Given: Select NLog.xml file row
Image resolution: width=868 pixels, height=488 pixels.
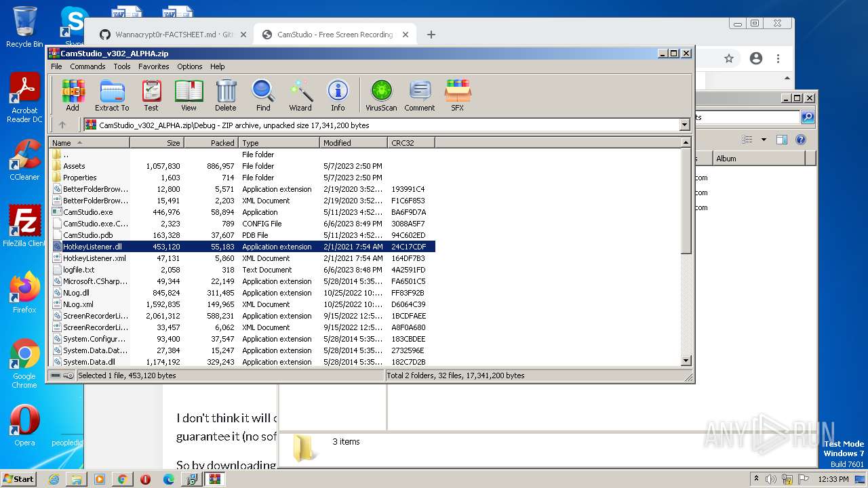Looking at the screenshot, I should tap(242, 304).
